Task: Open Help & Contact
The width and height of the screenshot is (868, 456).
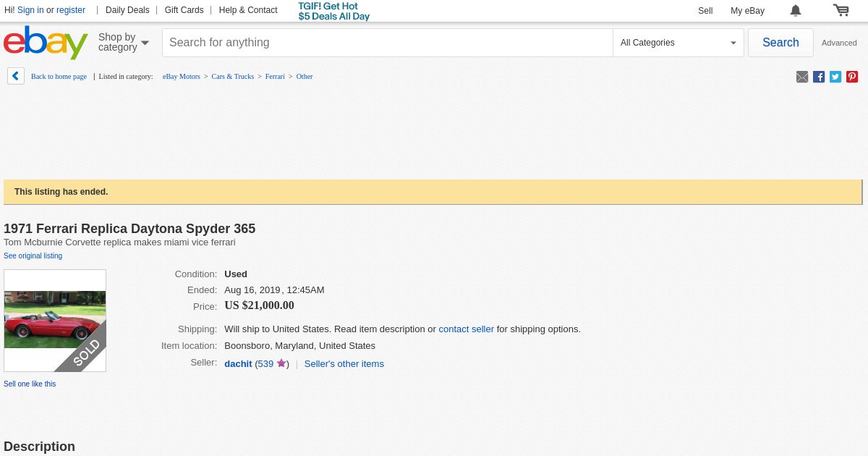Action: click(248, 10)
